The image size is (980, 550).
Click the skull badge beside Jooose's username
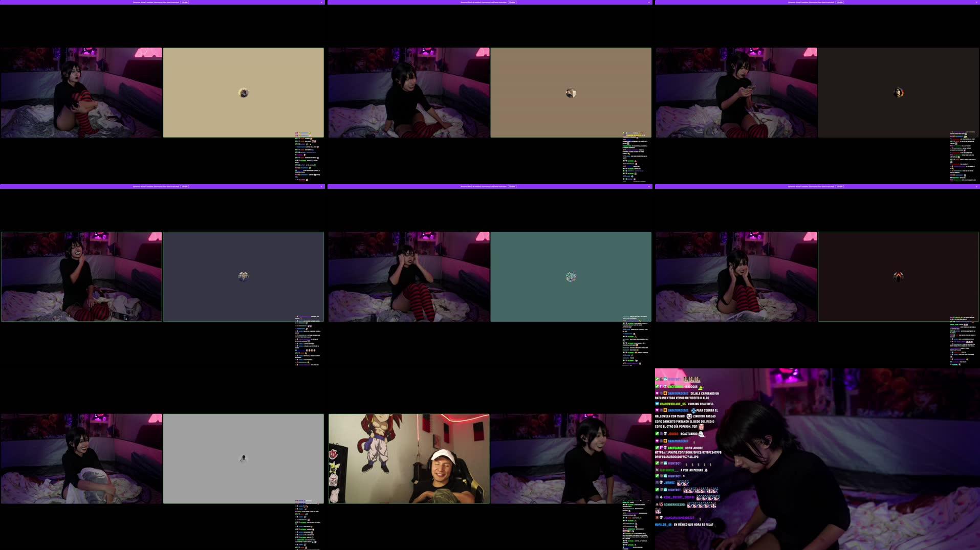pos(665,434)
